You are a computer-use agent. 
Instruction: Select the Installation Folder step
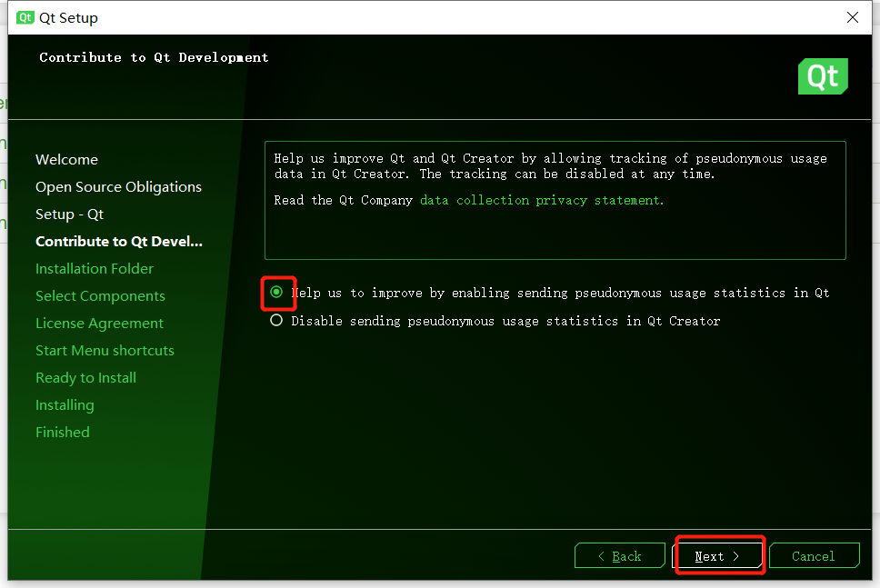95,269
